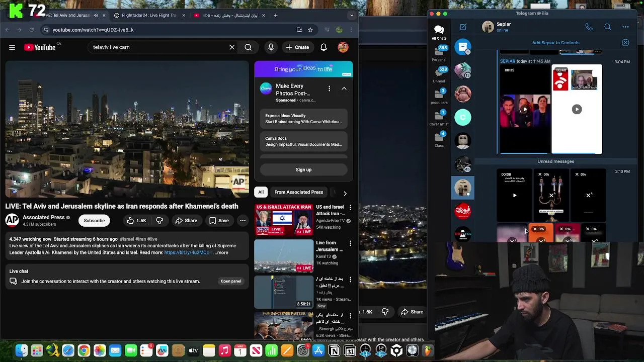Show next filter chips arrow
This screenshot has height=362, width=644.
coord(345,193)
